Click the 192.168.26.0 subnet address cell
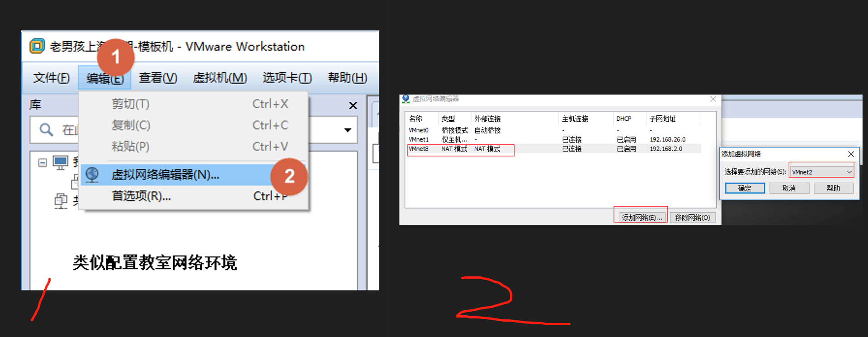 point(667,139)
